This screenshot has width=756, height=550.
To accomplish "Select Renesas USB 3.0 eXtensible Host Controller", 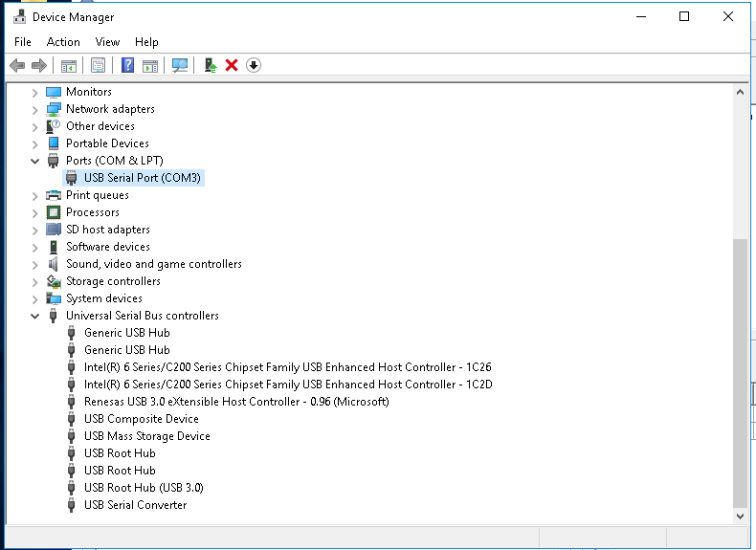I will pyautogui.click(x=236, y=402).
